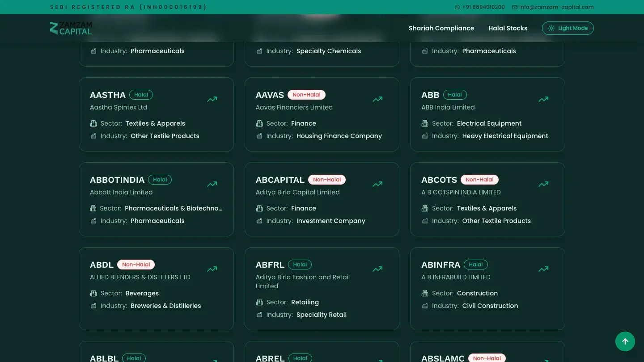This screenshot has width=644, height=362.
Task: Click 'Specialty Chemicals' industry text
Action: tap(329, 51)
